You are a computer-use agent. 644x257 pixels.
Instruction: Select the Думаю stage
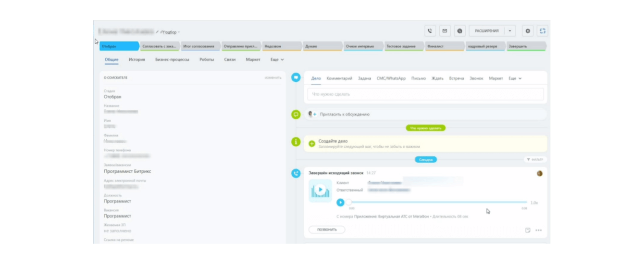(323, 47)
